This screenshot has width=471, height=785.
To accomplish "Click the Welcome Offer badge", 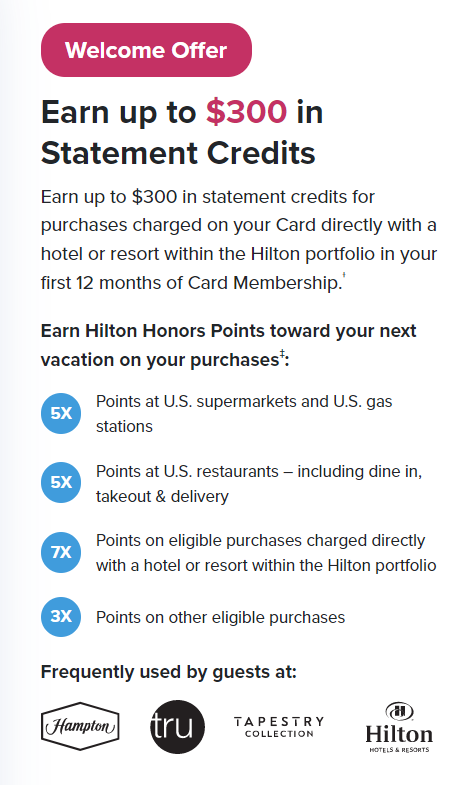I will coord(146,50).
